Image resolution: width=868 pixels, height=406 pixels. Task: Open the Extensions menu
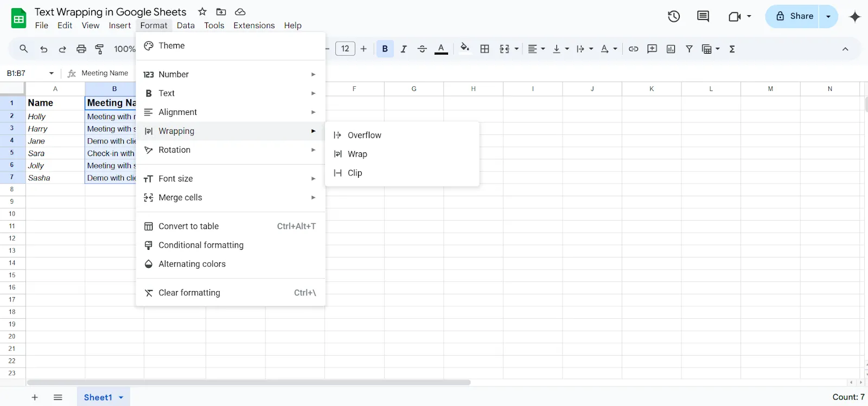tap(254, 25)
